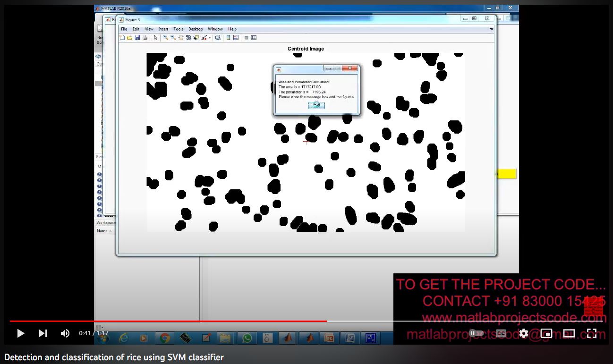Click OK in the Area and Perimeter message box
Screen dimensions: 613x364
(x=316, y=105)
